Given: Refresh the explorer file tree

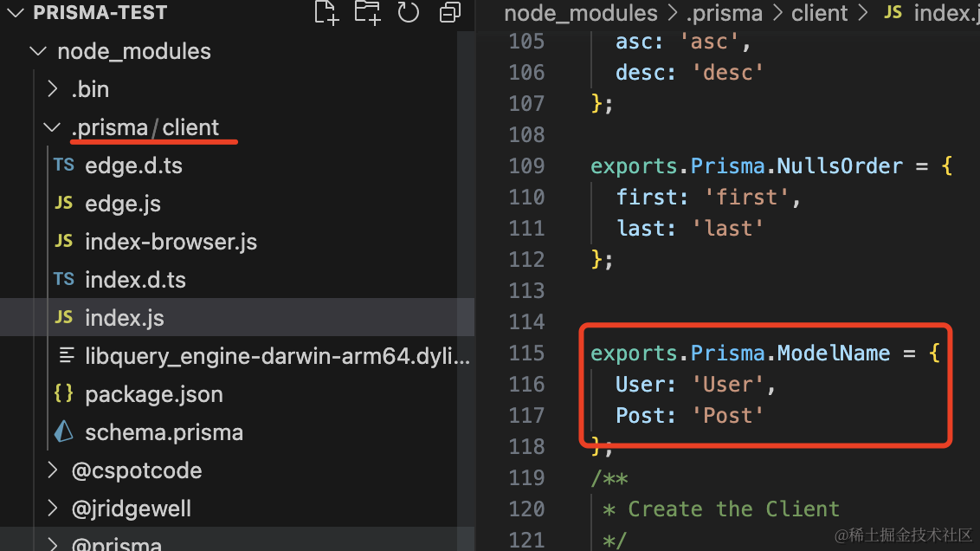Looking at the screenshot, I should pos(408,12).
